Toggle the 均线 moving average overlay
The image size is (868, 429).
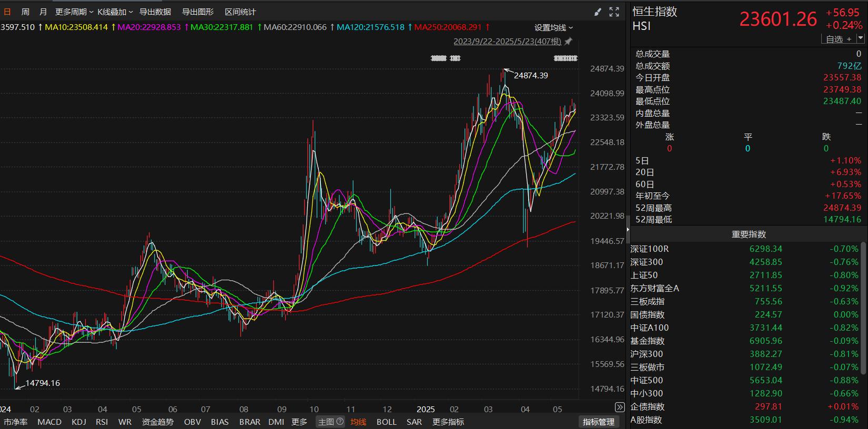click(x=358, y=422)
